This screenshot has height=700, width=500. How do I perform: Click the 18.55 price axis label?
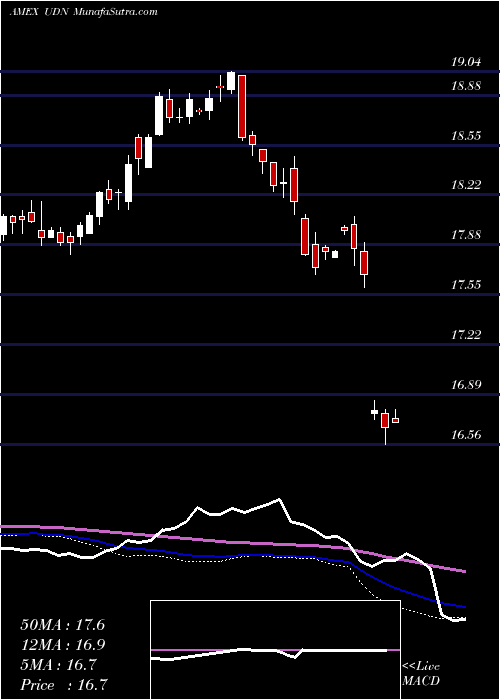[x=466, y=136]
